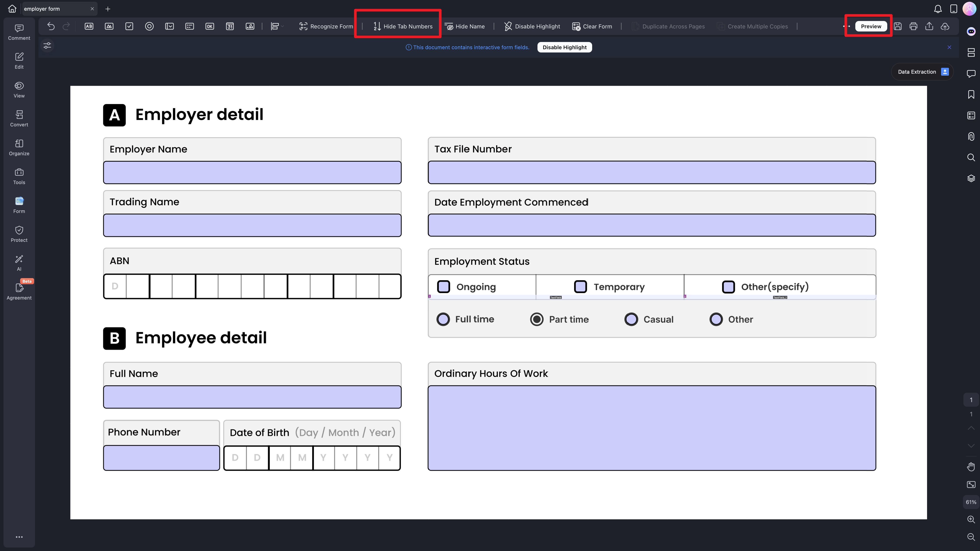Open the Attachments paperclip panel

point(971,136)
